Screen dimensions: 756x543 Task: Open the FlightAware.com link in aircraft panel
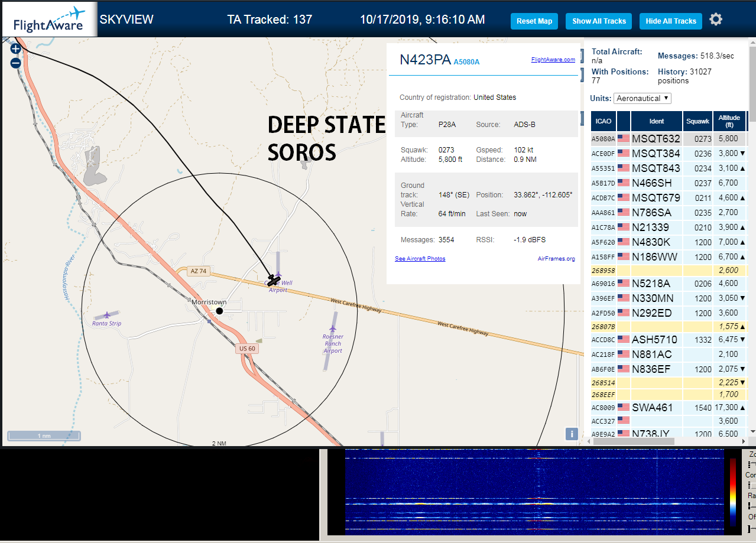point(553,60)
